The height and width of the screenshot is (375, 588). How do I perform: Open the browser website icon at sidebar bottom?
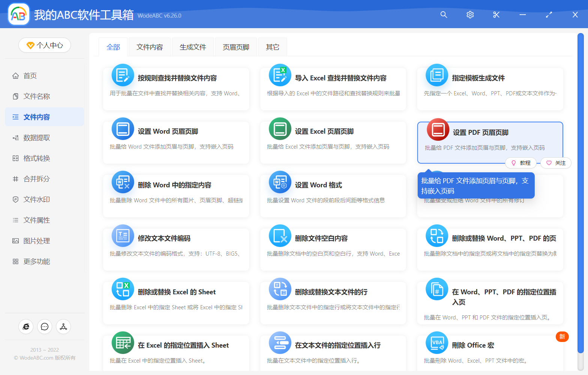pos(26,327)
